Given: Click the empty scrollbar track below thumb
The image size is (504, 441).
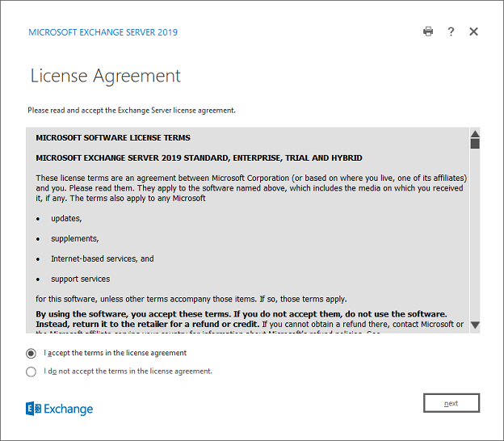Looking at the screenshot, I should pyautogui.click(x=475, y=234).
